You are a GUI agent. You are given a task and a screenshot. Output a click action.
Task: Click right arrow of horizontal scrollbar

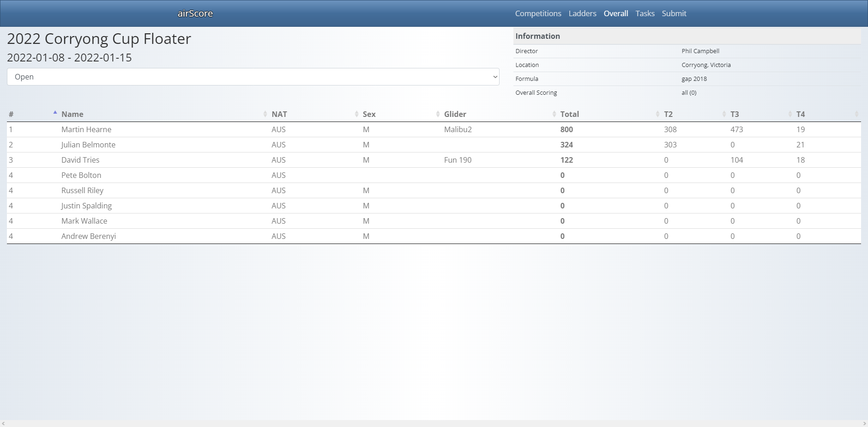pyautogui.click(x=864, y=424)
